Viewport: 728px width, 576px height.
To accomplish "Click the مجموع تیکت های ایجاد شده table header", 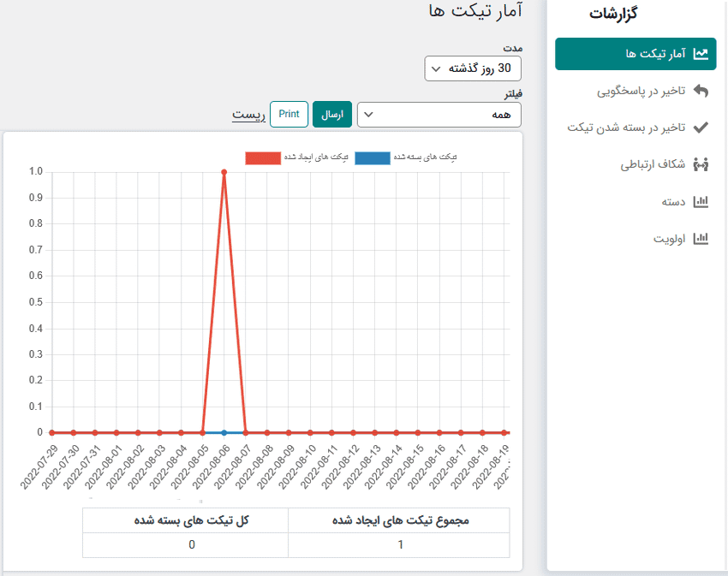I will pos(400,520).
